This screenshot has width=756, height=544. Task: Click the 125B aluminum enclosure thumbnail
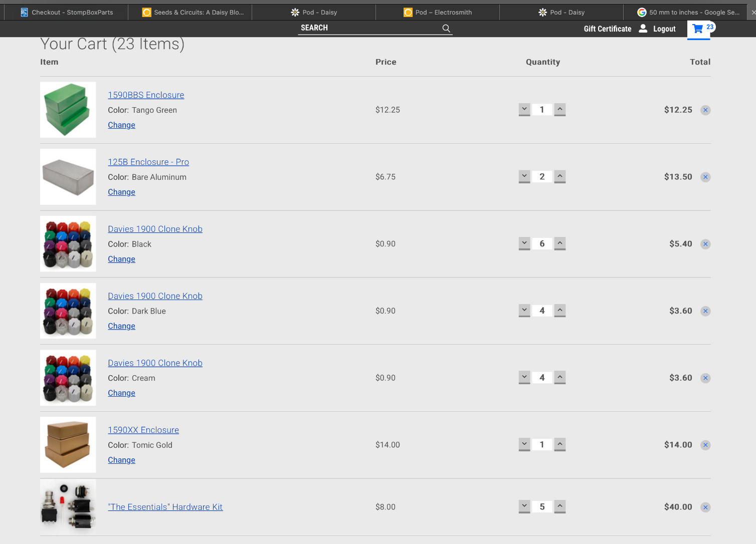68,177
